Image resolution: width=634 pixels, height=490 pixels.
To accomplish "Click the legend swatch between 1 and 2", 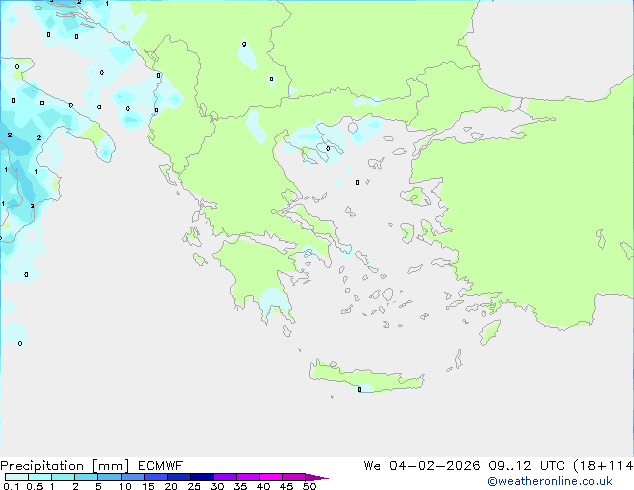I will [63, 477].
